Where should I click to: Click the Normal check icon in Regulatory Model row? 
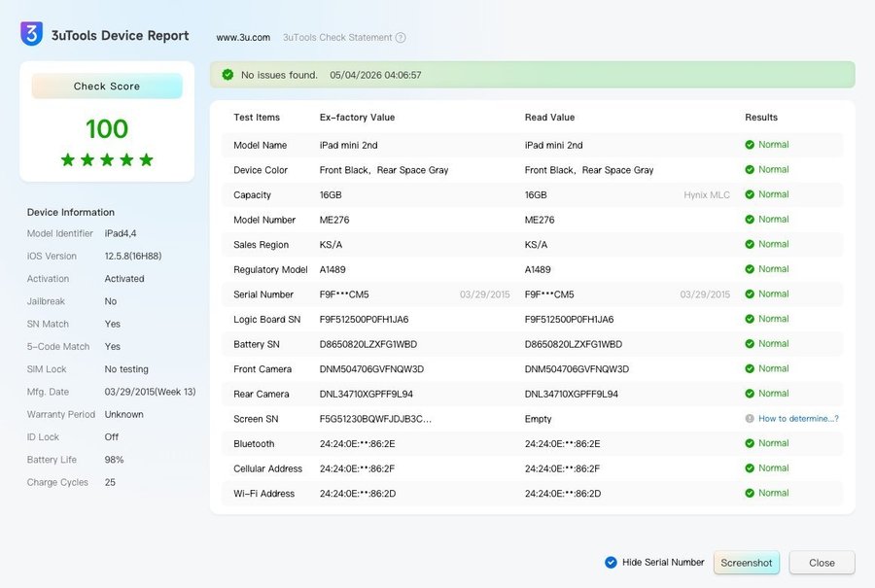pyautogui.click(x=750, y=269)
